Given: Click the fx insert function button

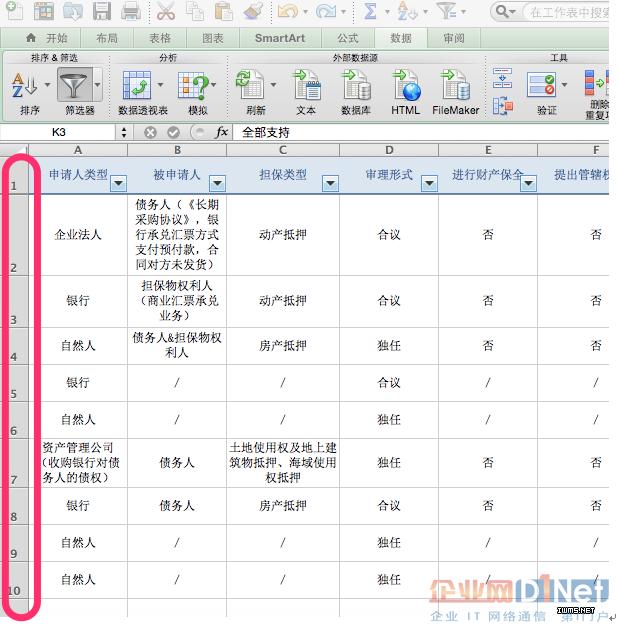Looking at the screenshot, I should 222,132.
